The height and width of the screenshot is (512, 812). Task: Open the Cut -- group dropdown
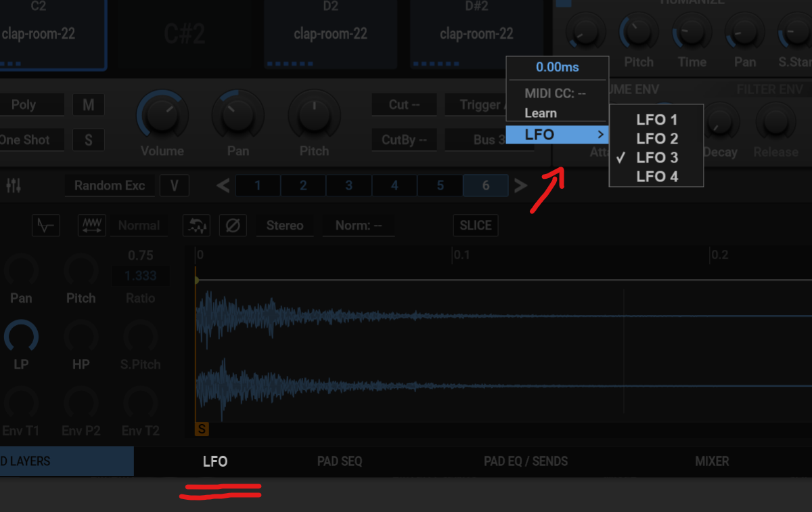[404, 105]
